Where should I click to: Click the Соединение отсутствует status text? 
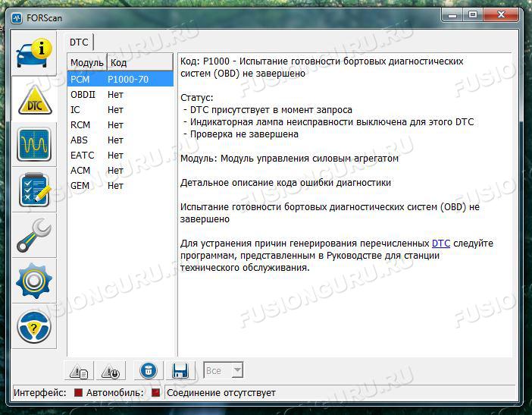[221, 392]
